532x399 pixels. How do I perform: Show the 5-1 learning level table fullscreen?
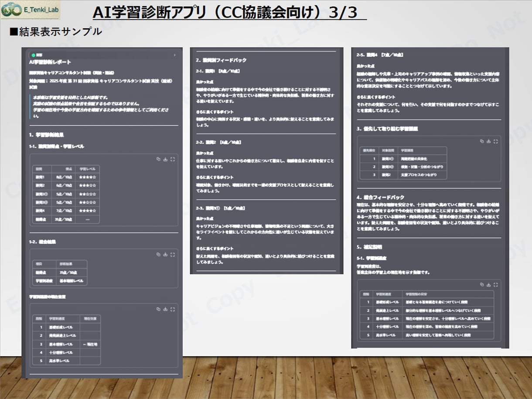pos(496,284)
